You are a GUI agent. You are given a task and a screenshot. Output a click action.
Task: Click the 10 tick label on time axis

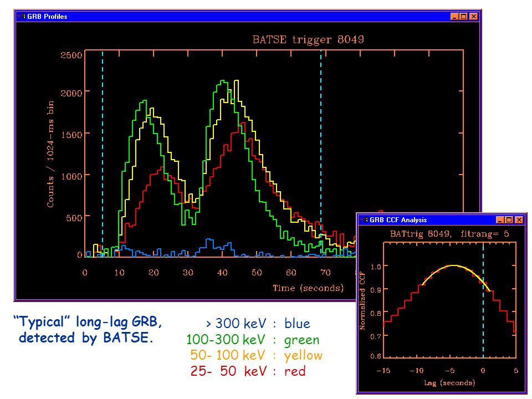click(119, 273)
